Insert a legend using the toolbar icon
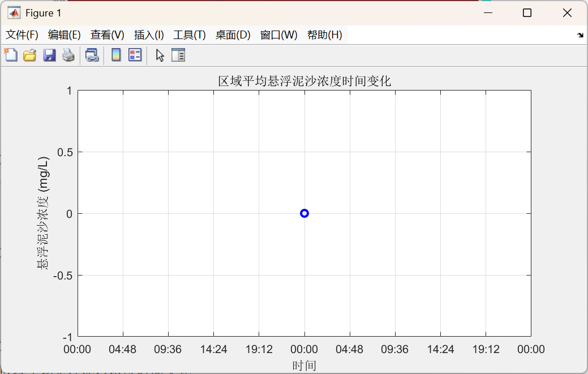588x374 pixels. click(x=134, y=55)
